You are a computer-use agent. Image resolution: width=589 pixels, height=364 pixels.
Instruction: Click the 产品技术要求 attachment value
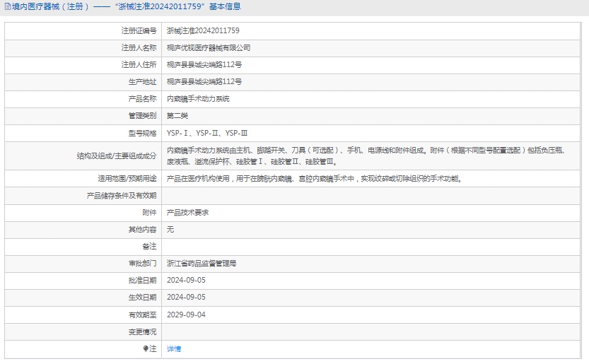pos(187,213)
